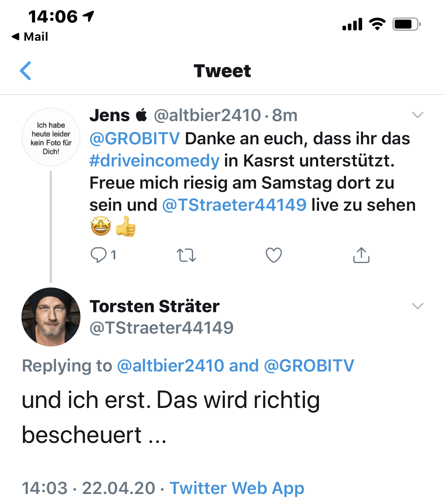Open @GROBITV in Replying to line
This screenshot has width=444, height=504.
309,366
